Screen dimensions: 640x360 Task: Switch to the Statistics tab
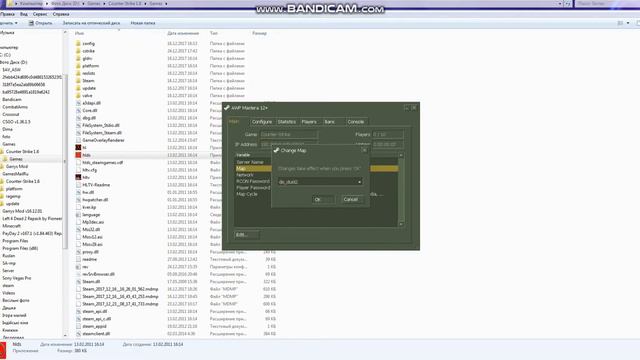287,122
